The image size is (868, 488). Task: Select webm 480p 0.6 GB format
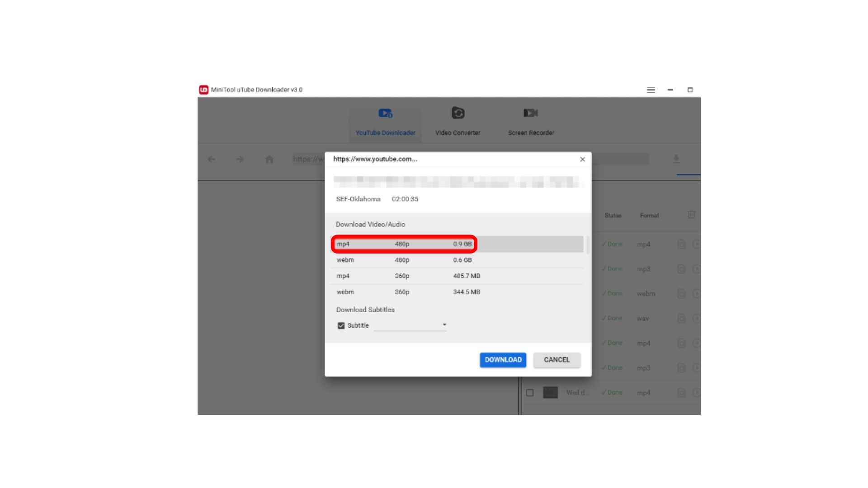click(x=457, y=260)
